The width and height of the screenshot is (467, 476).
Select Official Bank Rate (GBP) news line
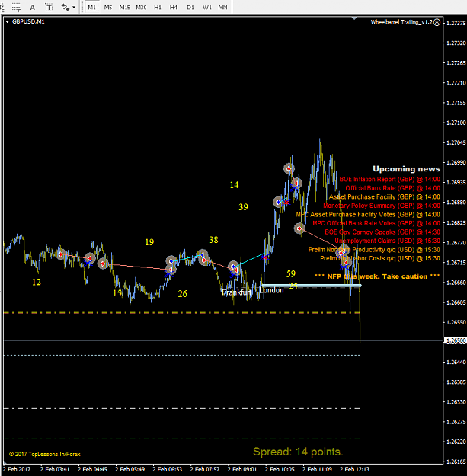coord(392,188)
